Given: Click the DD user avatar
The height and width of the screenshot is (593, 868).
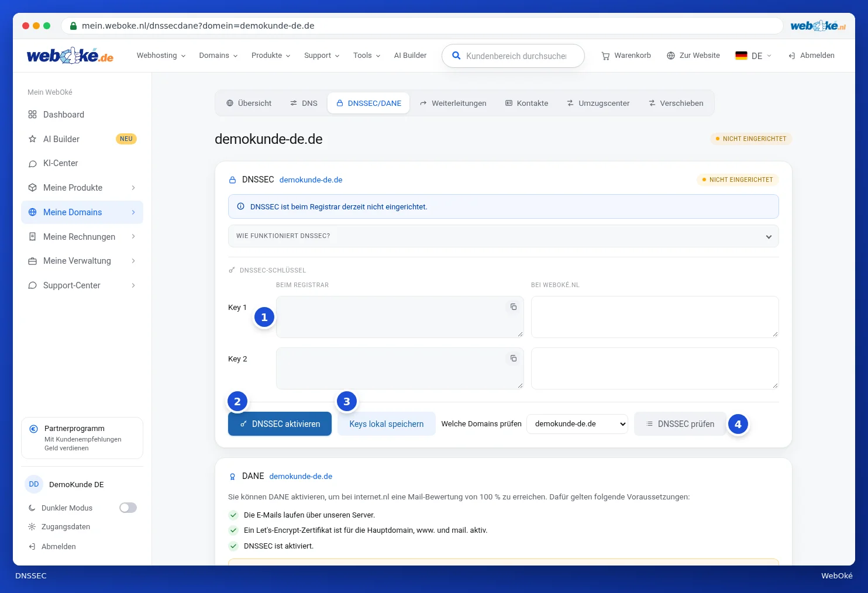Looking at the screenshot, I should point(34,484).
